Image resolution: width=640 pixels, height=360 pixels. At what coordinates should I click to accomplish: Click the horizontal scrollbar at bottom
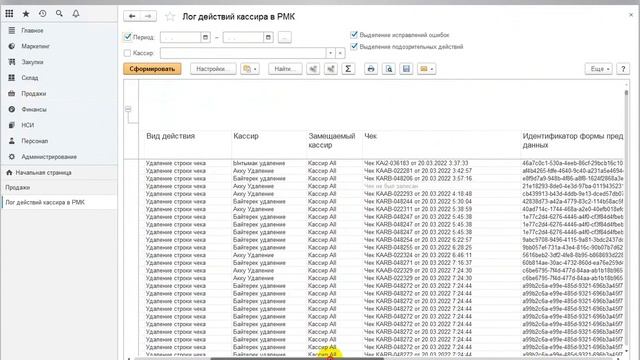(x=297, y=358)
